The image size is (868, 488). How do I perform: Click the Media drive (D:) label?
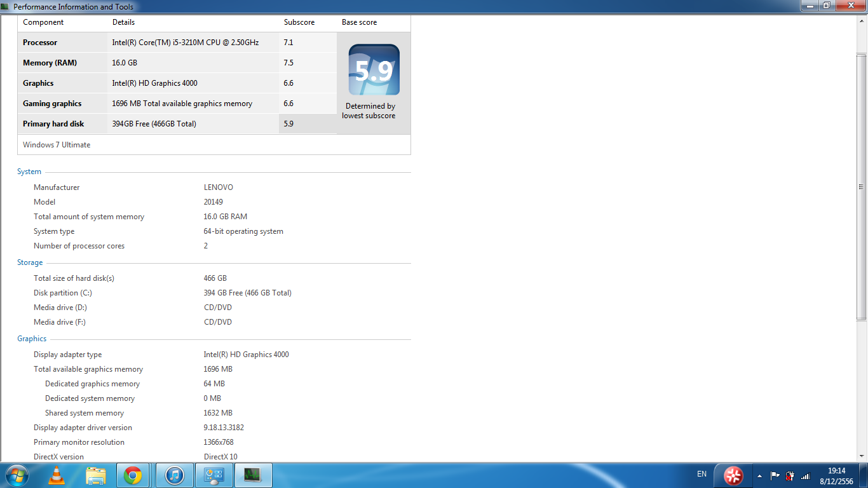[x=60, y=308]
